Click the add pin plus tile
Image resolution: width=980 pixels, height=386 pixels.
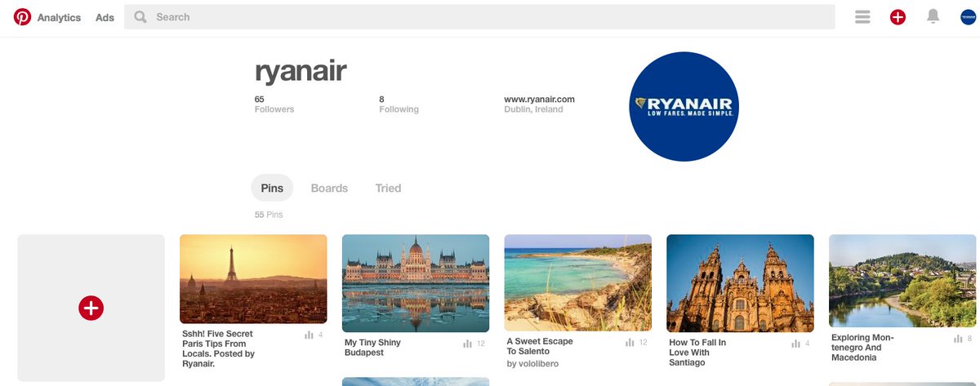coord(91,308)
